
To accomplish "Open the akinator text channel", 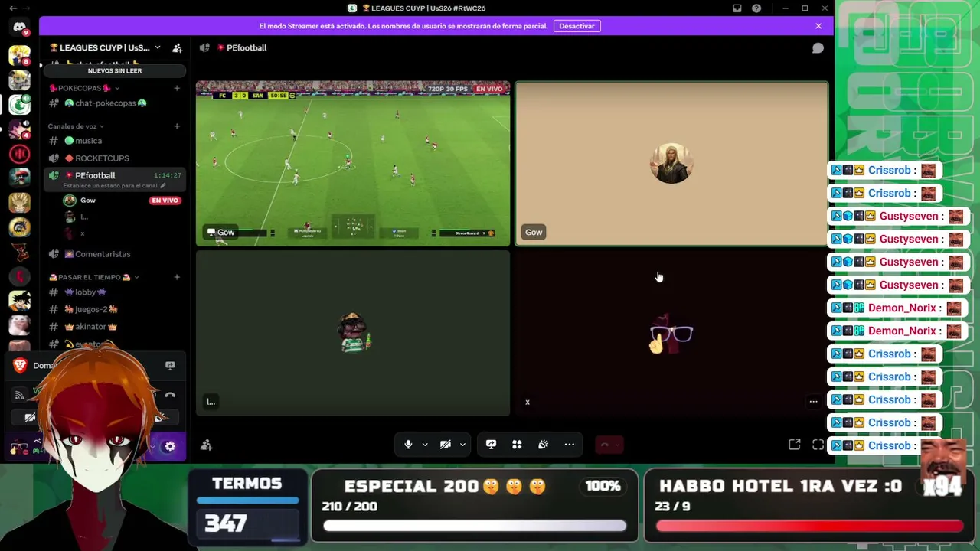I will point(115,327).
